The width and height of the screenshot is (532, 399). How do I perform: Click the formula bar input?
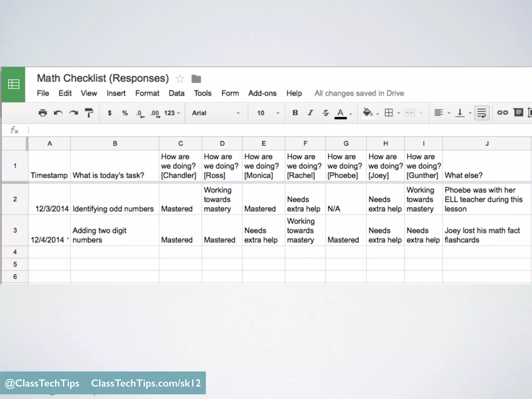coord(260,130)
